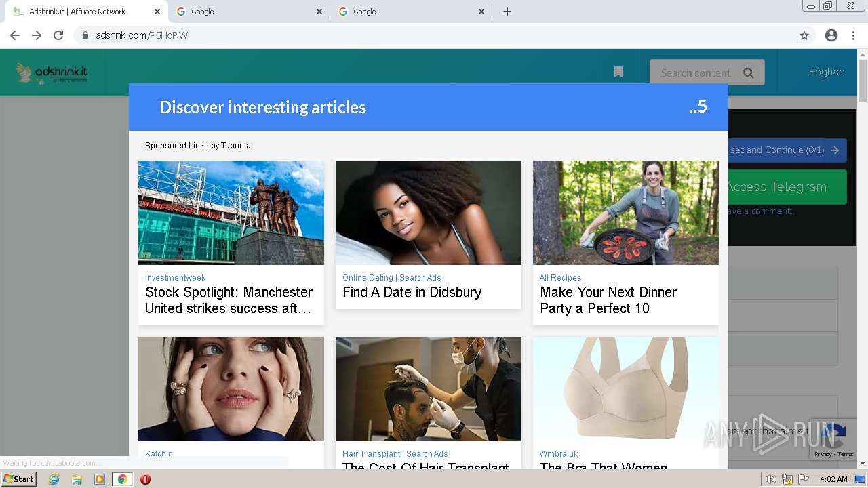
Task: Open the woman with rings ad image
Action: click(231, 389)
